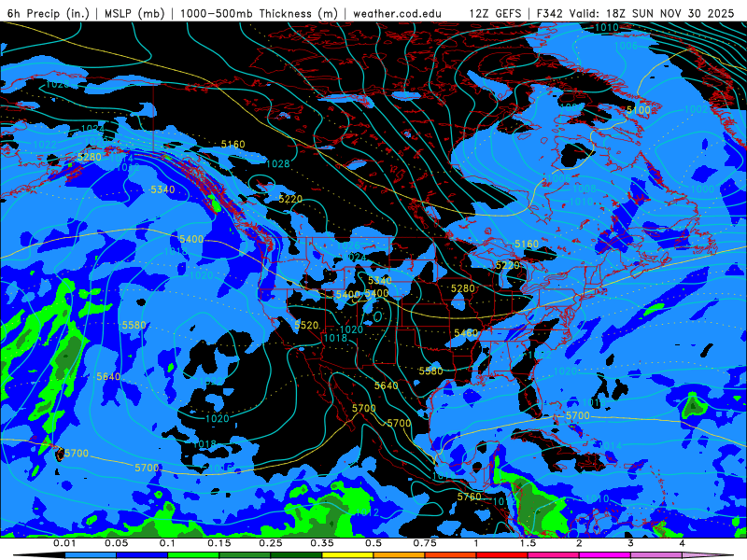Click the '1000' isobar label
The width and height of the screenshot is (747, 560).
702,189
